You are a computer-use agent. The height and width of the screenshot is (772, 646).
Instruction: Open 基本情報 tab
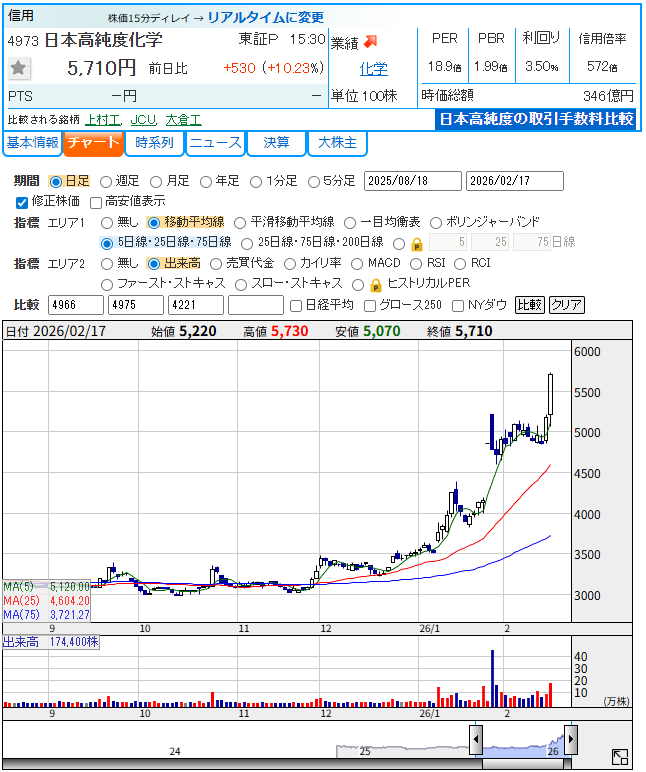pos(32,143)
